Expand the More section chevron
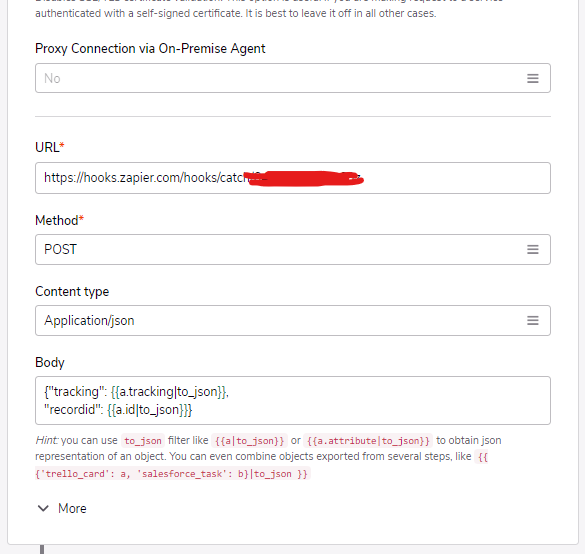 pos(43,508)
